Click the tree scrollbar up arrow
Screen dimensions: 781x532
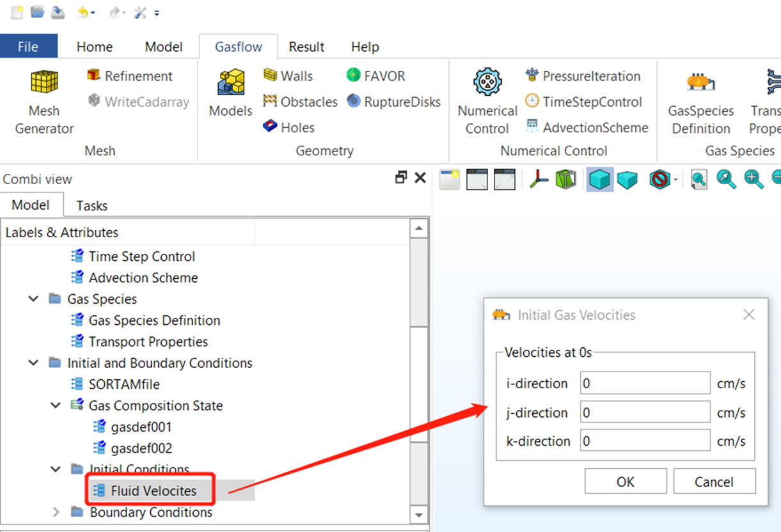(419, 228)
